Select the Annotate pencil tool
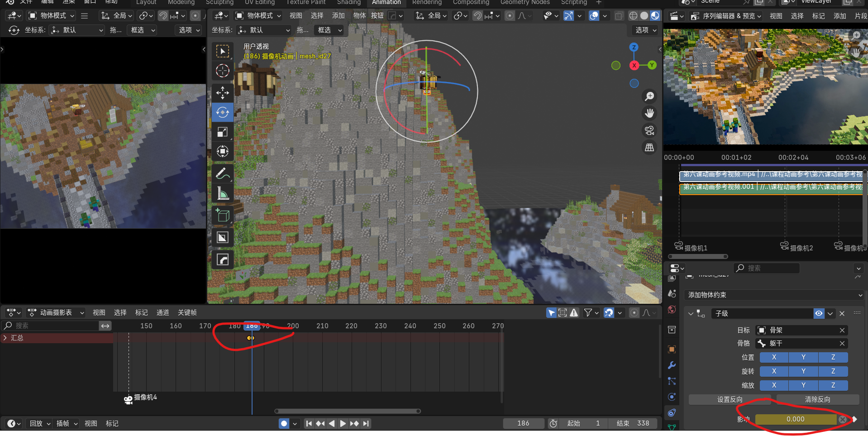 pyautogui.click(x=222, y=173)
